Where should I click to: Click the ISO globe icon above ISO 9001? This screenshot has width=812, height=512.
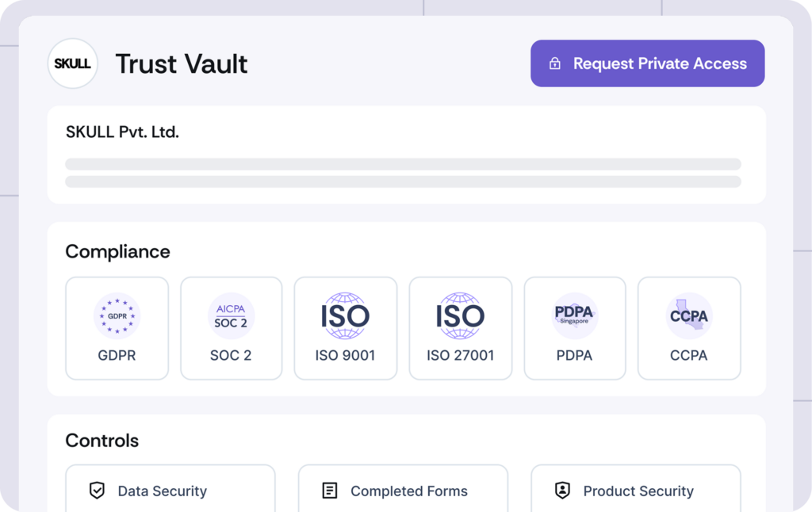346,315
